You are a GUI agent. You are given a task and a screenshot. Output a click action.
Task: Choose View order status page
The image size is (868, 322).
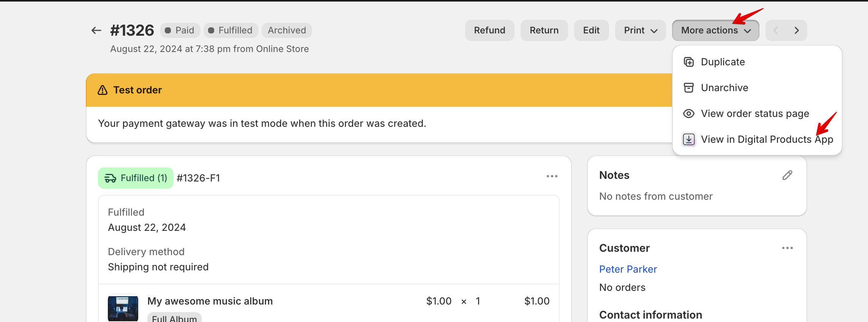click(x=755, y=113)
